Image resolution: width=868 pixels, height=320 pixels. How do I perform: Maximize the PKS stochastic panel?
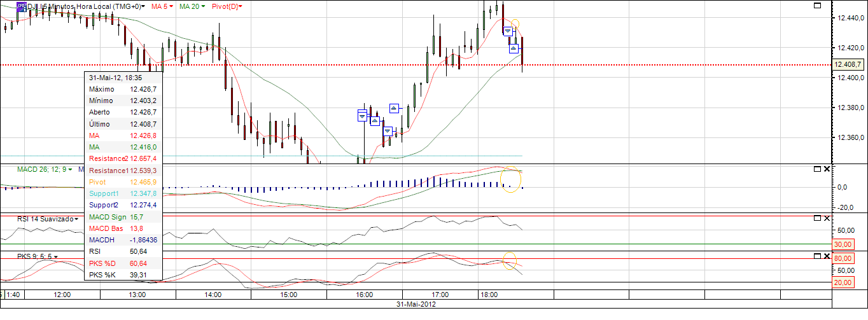tap(818, 256)
